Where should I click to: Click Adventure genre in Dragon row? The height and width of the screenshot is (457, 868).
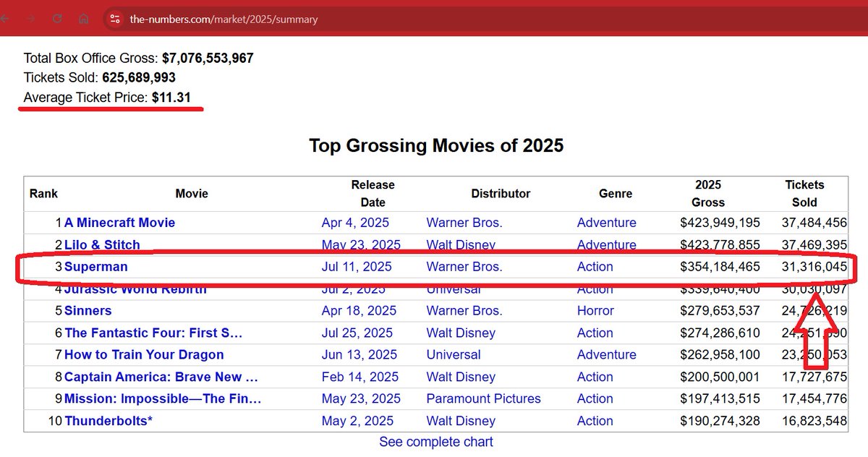pyautogui.click(x=607, y=355)
